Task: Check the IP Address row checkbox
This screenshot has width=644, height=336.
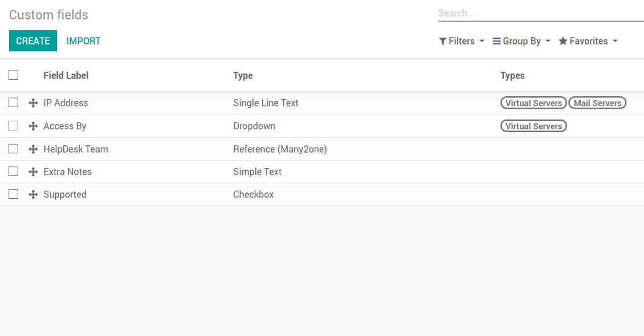Action: tap(14, 103)
